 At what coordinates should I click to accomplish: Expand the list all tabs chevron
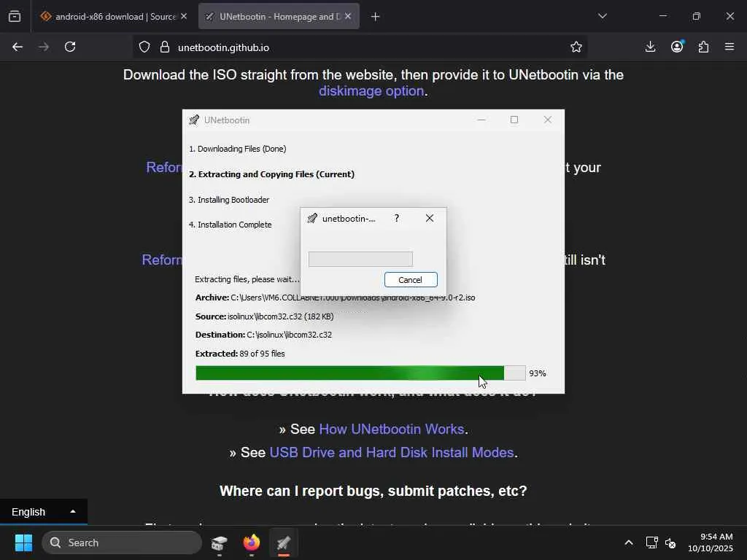[x=602, y=16]
